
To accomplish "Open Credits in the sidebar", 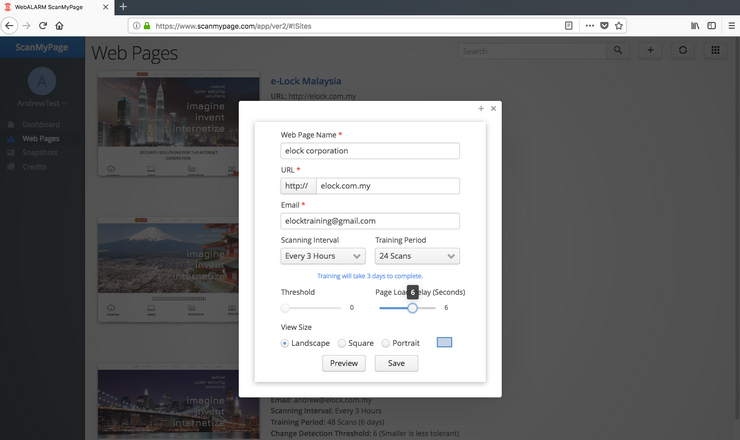I will [x=34, y=167].
